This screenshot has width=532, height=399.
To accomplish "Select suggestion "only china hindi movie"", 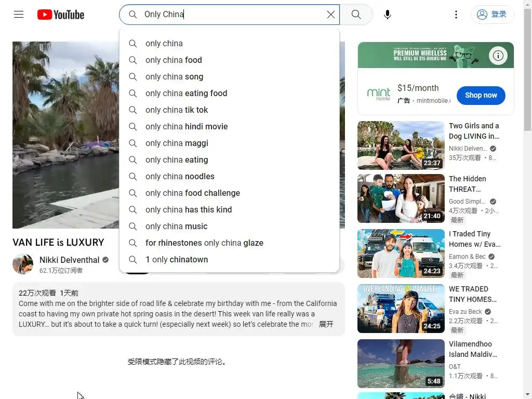I will (229, 127).
